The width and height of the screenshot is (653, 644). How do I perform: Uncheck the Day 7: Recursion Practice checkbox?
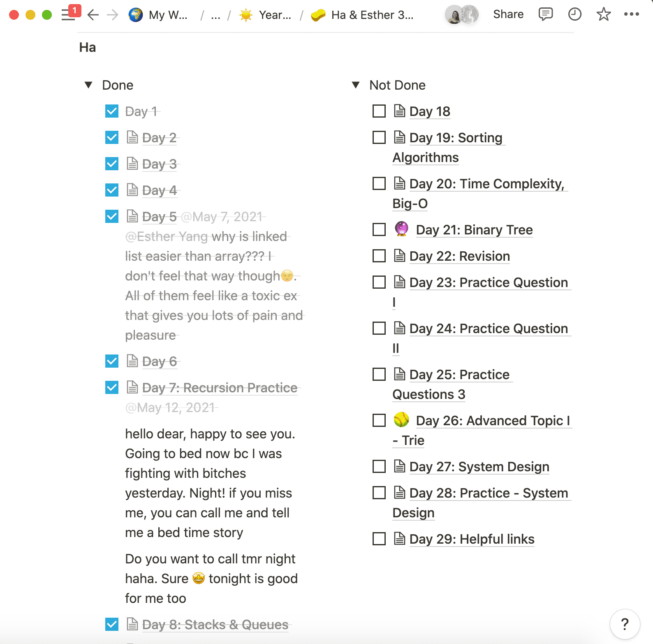112,388
